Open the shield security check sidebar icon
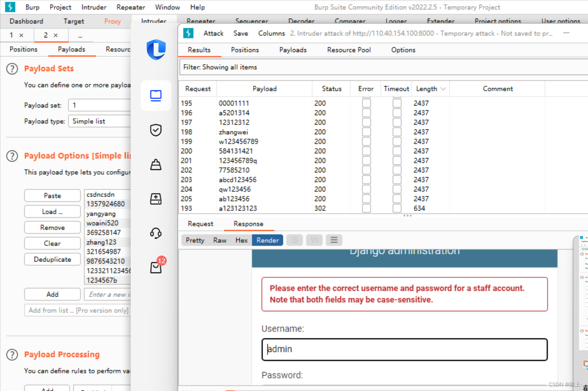 pos(156,130)
